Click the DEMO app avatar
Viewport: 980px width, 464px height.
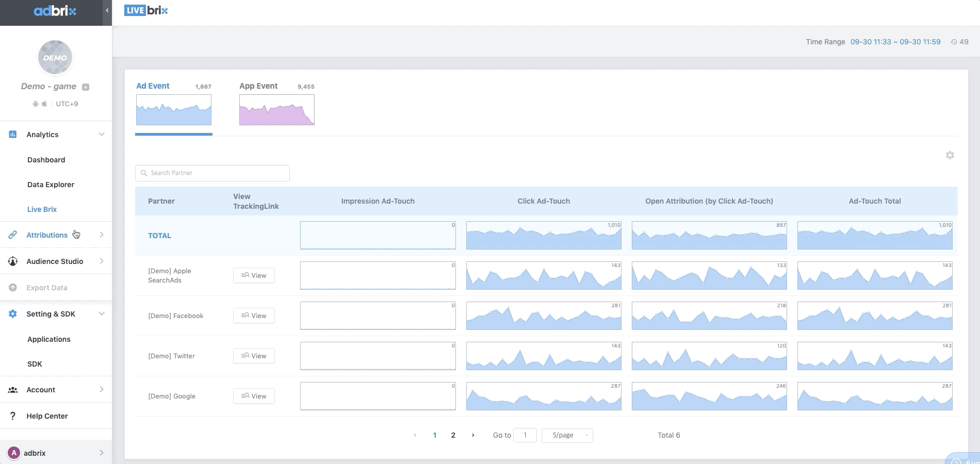[55, 58]
